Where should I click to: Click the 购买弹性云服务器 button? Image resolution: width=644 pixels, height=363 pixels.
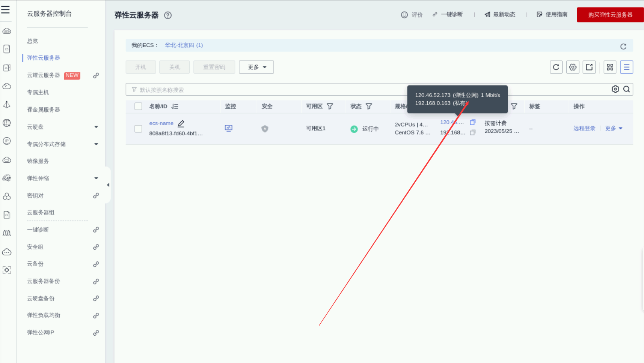[610, 15]
